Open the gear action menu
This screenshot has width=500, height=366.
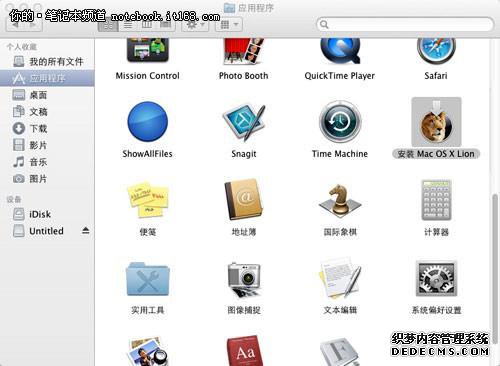click(195, 25)
